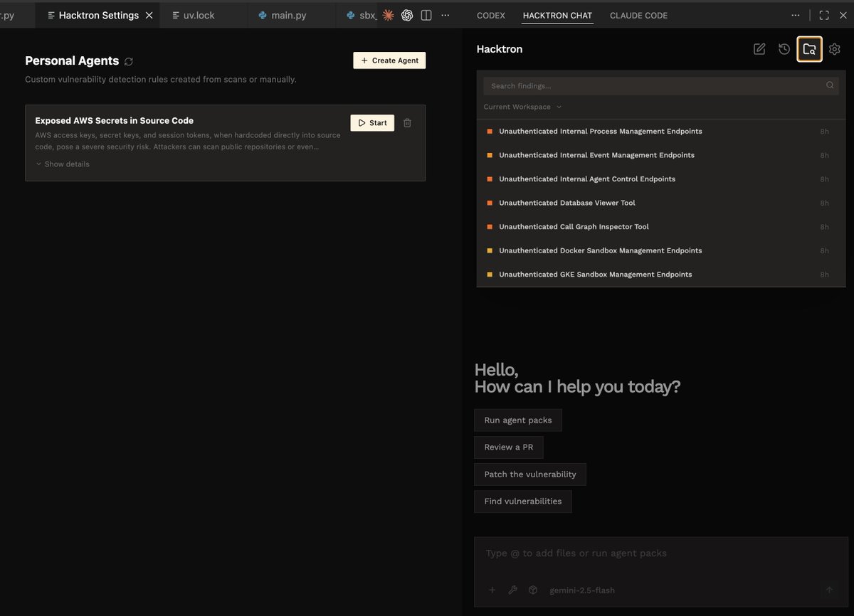Click the search magnifier in findings box

point(830,85)
